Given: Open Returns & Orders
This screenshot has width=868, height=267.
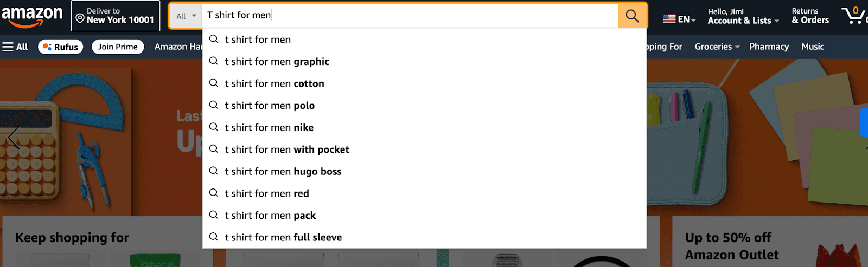Looking at the screenshot, I should click(810, 16).
